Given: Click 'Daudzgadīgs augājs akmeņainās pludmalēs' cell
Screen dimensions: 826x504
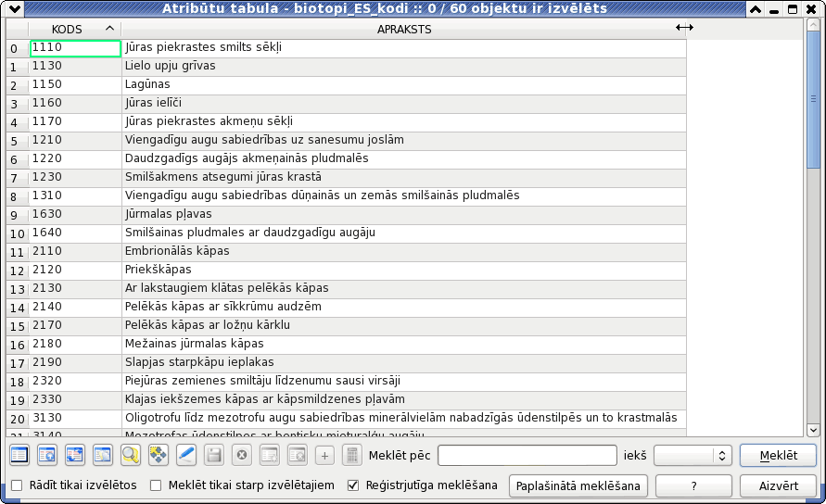Looking at the screenshot, I should tap(403, 159).
